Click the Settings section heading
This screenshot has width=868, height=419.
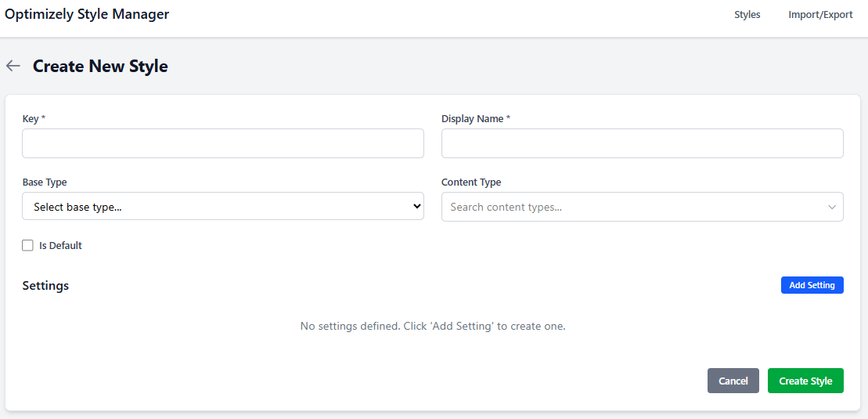(x=45, y=285)
